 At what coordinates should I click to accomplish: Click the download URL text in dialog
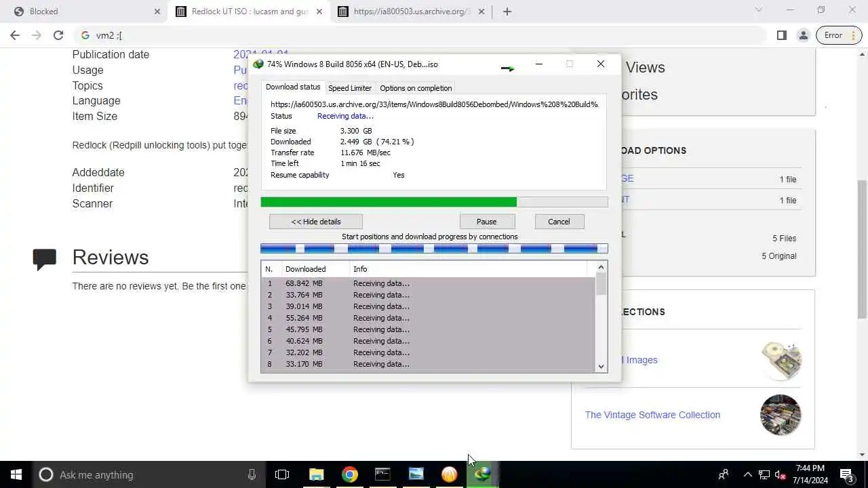434,104
